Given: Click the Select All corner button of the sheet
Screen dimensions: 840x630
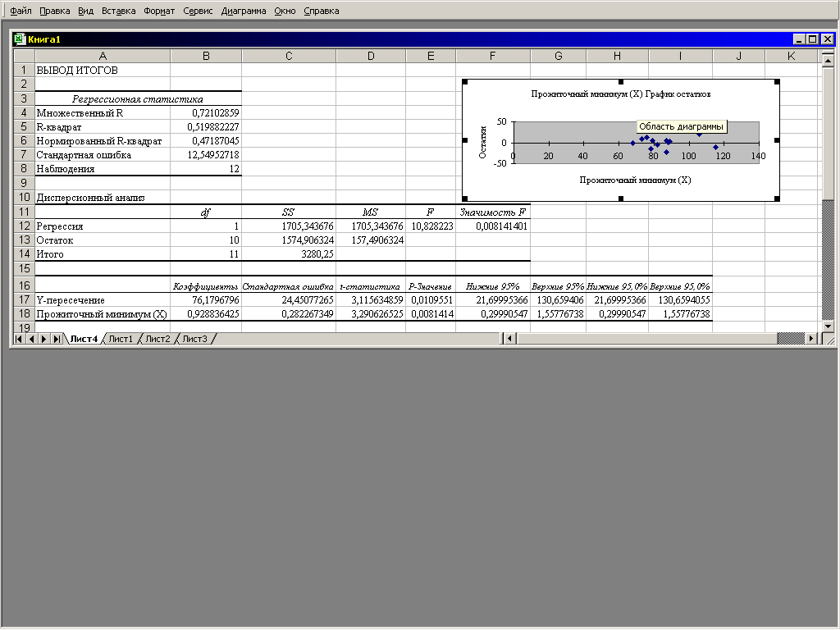Looking at the screenshot, I should point(24,56).
